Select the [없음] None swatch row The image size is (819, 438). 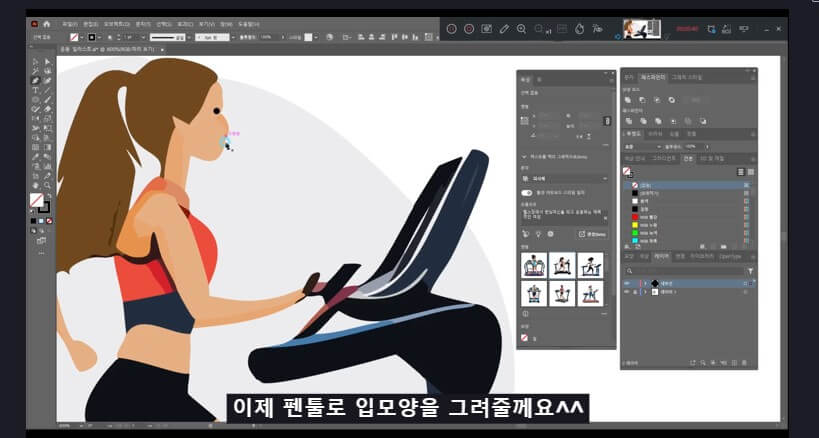tap(688, 185)
